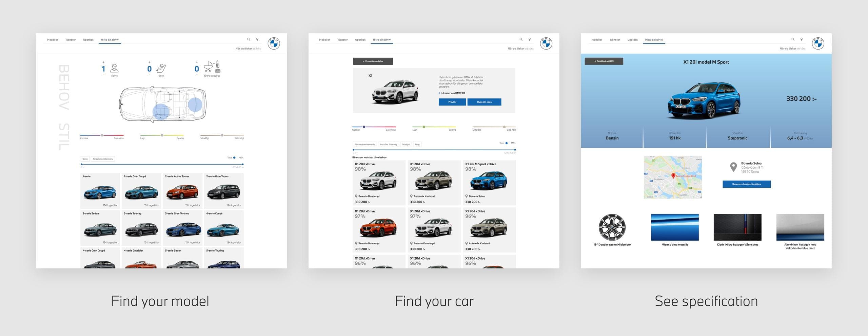Click location pin icon in Find your model header
Viewport: 868px width, 336px height.
click(x=257, y=39)
